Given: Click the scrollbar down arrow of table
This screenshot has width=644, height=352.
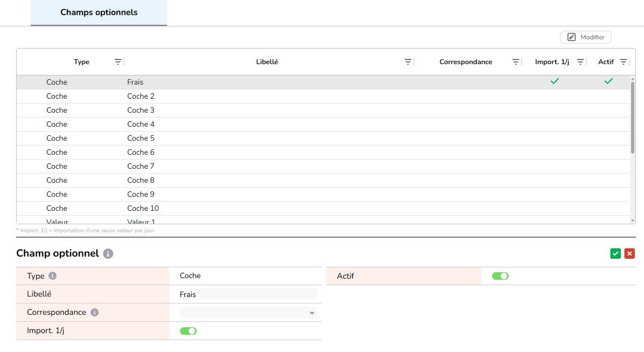Looking at the screenshot, I should click(x=633, y=221).
